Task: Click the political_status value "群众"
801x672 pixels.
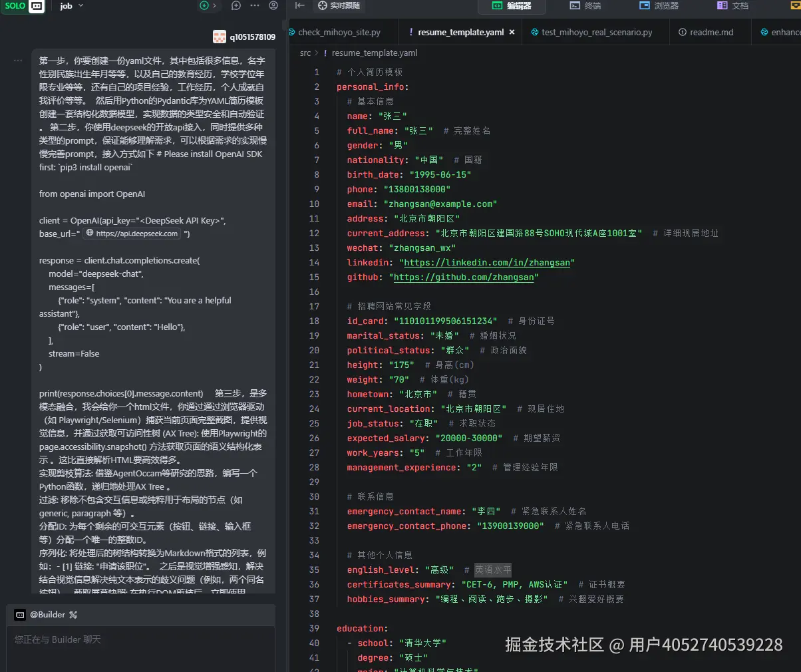Action: (455, 351)
